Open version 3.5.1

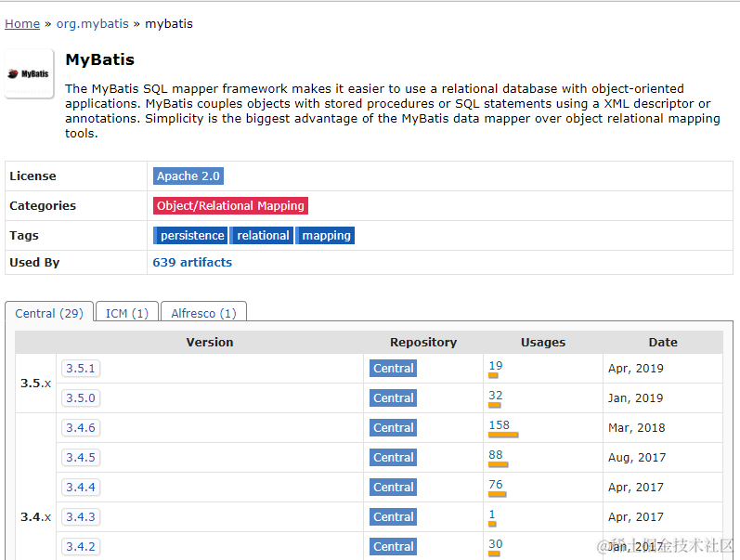click(81, 369)
